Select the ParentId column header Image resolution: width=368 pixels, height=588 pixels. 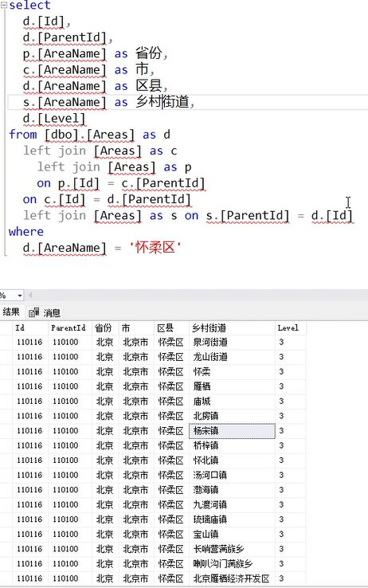[70, 327]
